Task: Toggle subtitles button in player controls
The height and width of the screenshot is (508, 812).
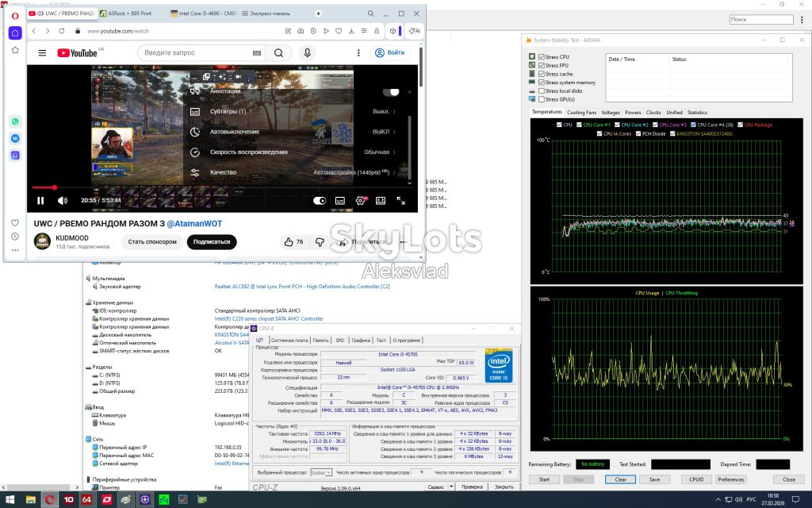Action: click(x=340, y=201)
